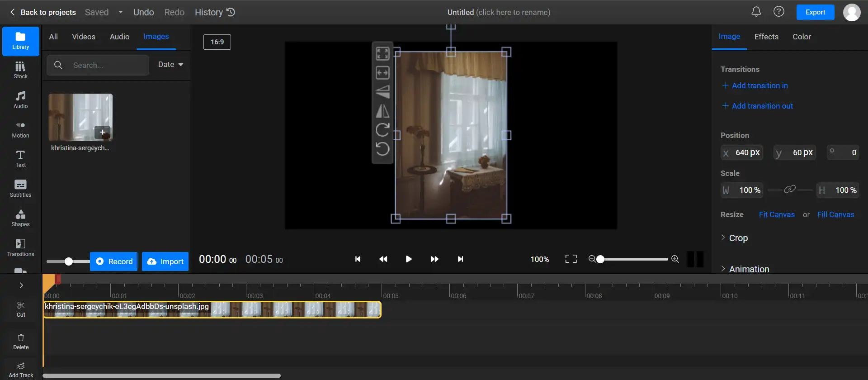Toggle fullscreen preview
868x380 pixels.
point(571,259)
